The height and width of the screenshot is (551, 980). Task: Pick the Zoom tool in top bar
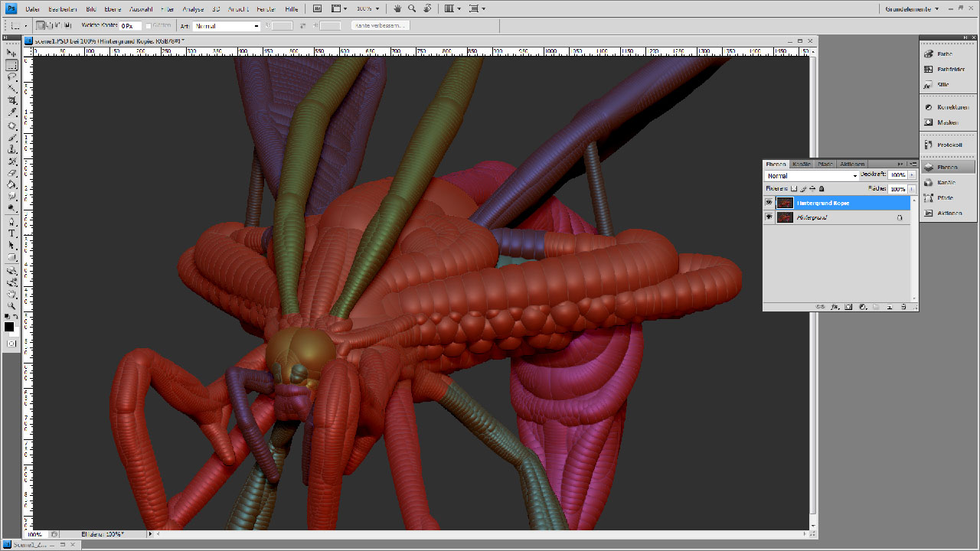412,8
